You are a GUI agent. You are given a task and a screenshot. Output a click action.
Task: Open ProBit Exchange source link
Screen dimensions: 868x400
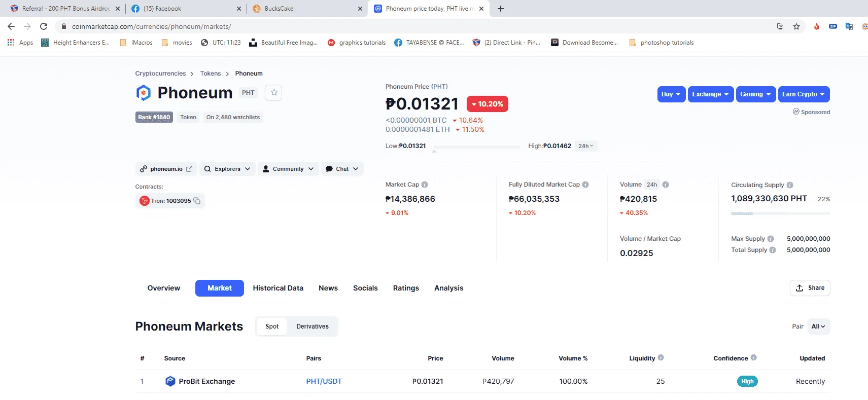pyautogui.click(x=206, y=381)
